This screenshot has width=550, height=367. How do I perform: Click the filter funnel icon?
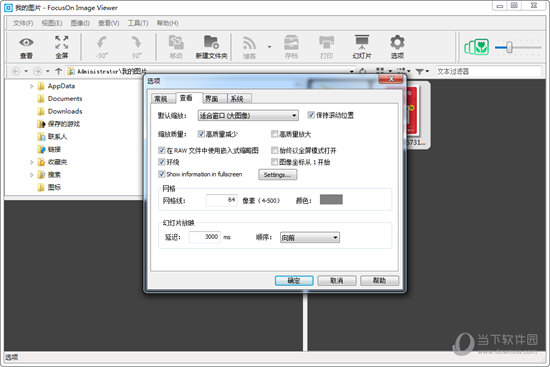420,72
